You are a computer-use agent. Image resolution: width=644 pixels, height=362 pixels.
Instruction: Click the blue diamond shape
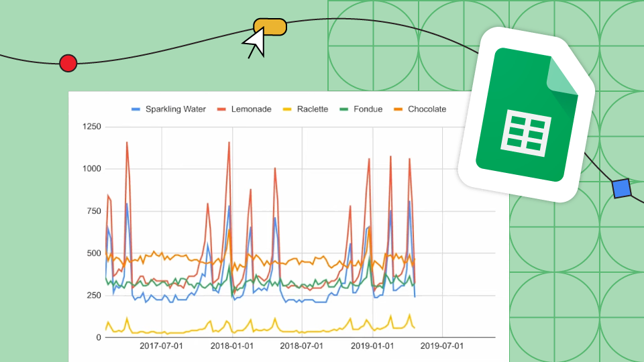point(622,188)
